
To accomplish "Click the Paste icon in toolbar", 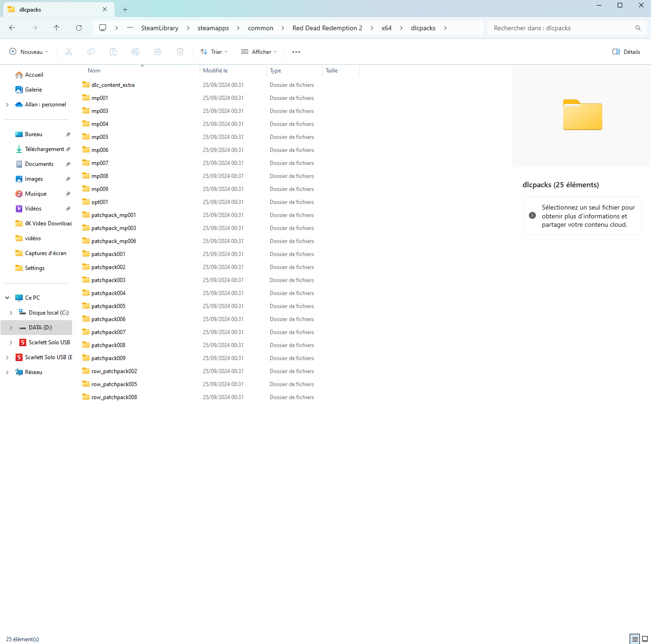I will tap(113, 52).
